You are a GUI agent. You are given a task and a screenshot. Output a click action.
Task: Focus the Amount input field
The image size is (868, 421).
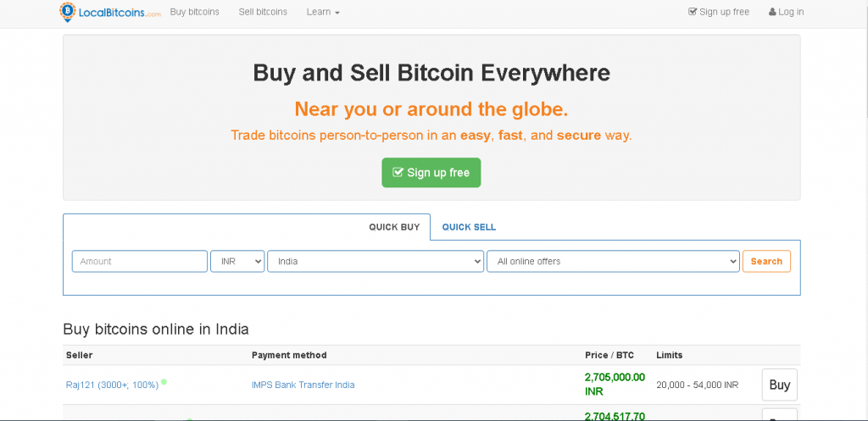(140, 262)
